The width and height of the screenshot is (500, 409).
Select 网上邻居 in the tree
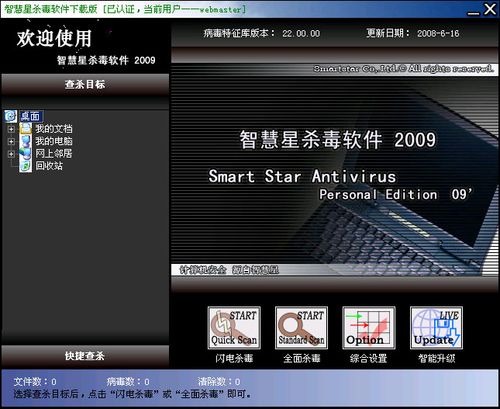[54, 153]
